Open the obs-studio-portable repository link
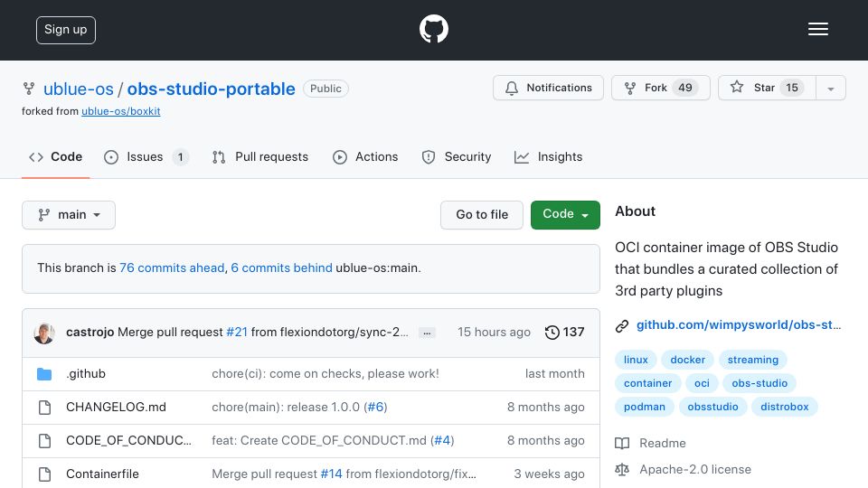This screenshot has width=868, height=488. coord(211,89)
